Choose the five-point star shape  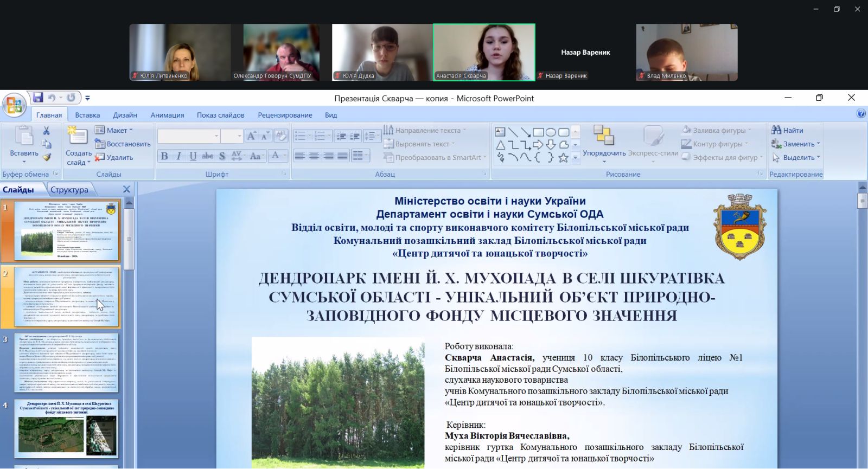563,158
